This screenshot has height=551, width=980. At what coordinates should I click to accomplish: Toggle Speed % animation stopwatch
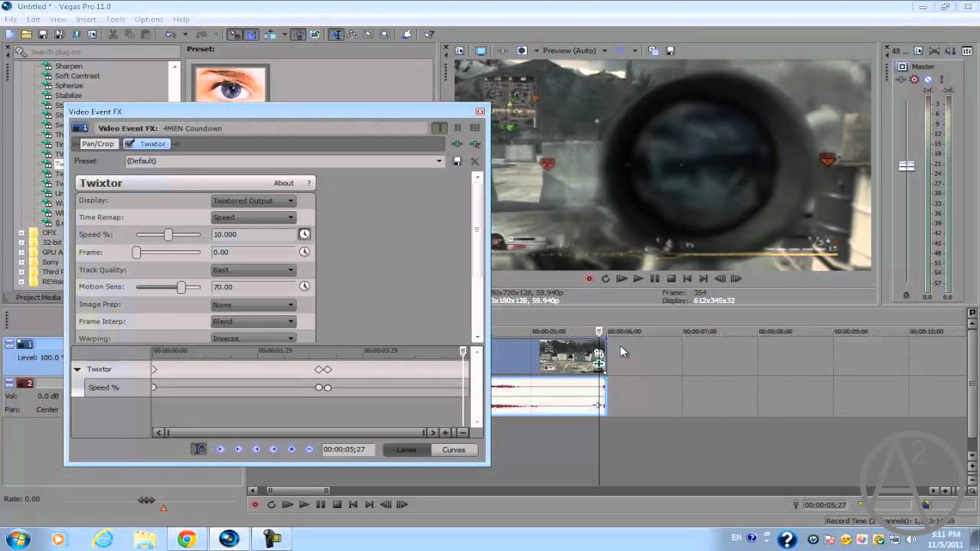(x=304, y=234)
